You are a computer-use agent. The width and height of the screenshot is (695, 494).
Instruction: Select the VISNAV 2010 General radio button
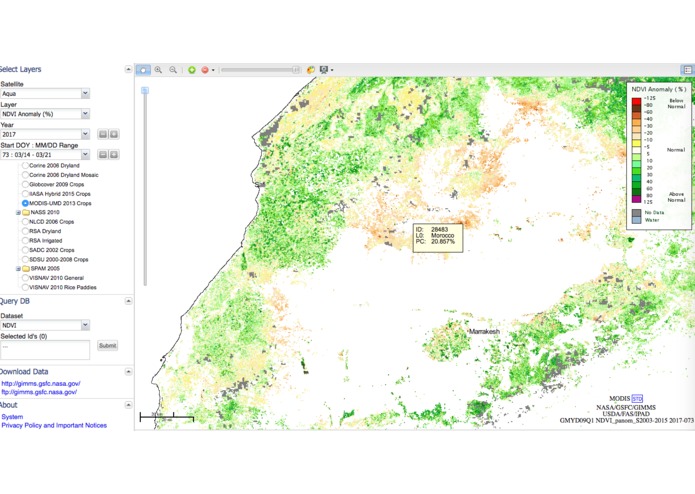25,278
